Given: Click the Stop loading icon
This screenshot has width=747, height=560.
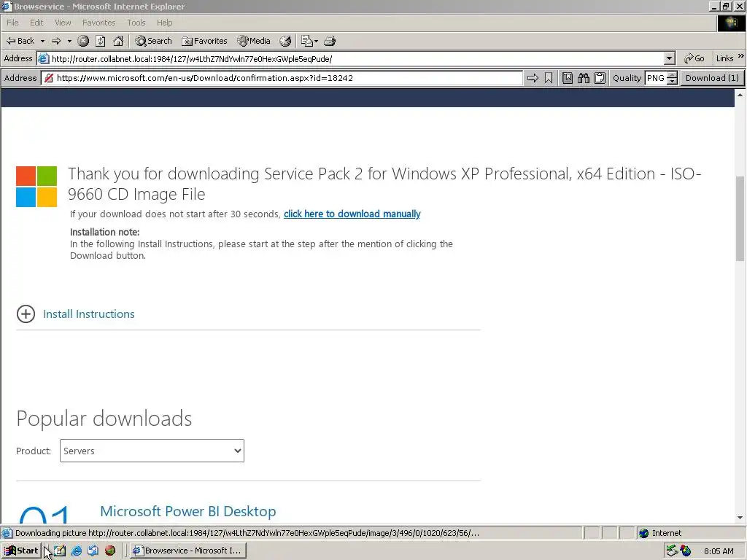Looking at the screenshot, I should click(83, 41).
